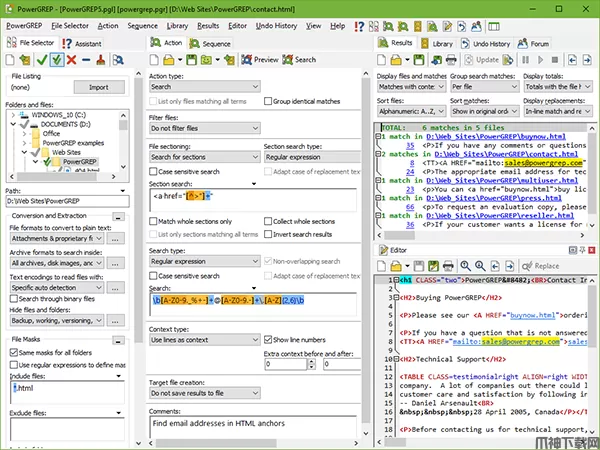The image size is (600, 450).
Task: Click the Replace button in Editor
Action: (x=540, y=266)
